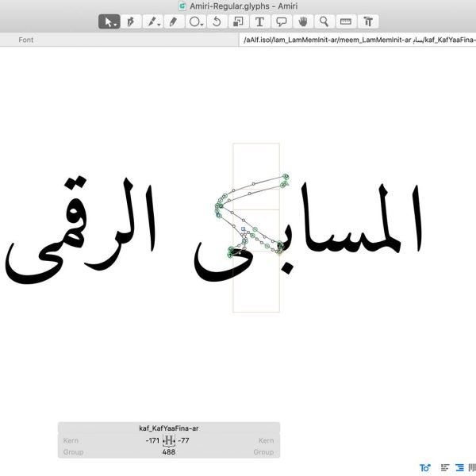Activate the Scale tool
Screen dimensions: 476x476
238,21
